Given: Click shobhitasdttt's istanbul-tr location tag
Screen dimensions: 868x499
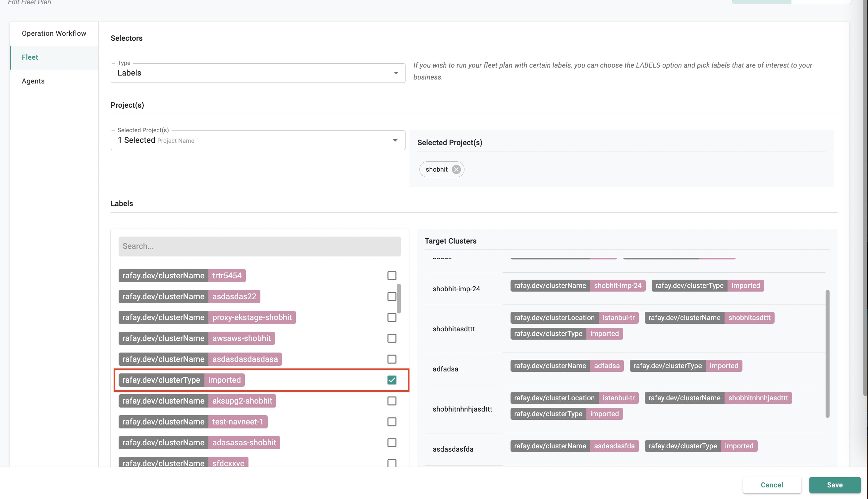Looking at the screenshot, I should click(x=574, y=317).
